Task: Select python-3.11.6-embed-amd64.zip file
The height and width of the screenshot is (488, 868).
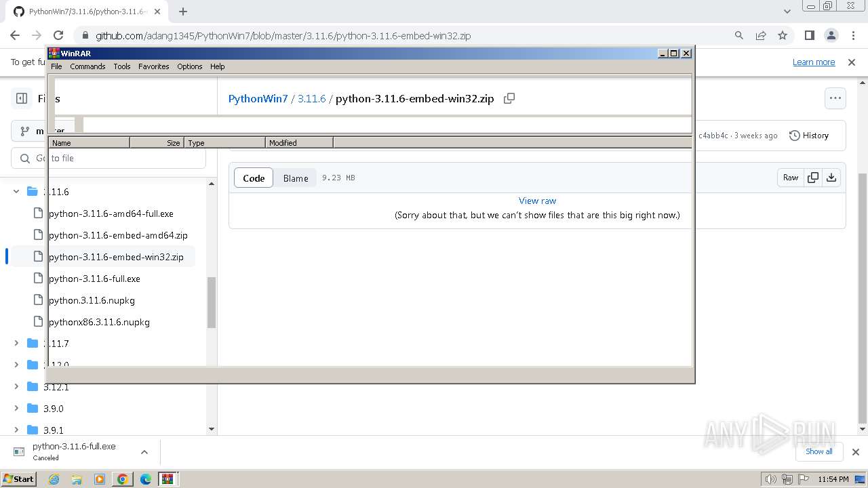Action: 118,235
